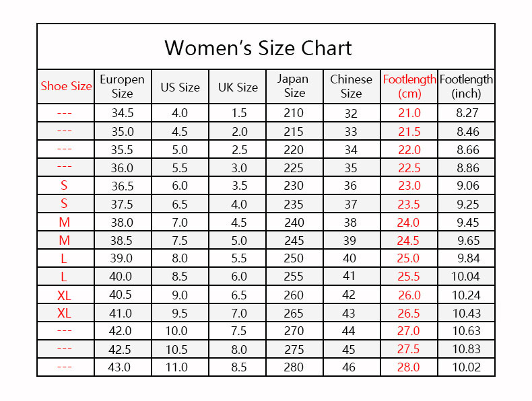Click the Europen Size column header
Image resolution: width=532 pixels, height=401 pixels.
tap(122, 86)
